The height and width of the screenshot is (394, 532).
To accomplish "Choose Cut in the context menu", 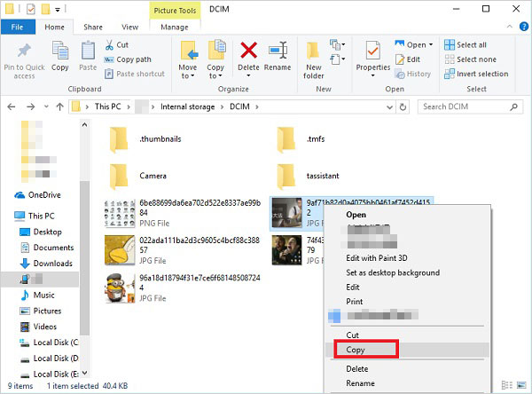I will click(407, 335).
